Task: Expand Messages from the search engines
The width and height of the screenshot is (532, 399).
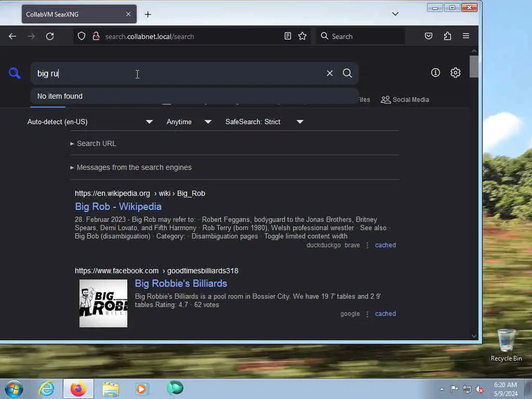Action: [131, 167]
